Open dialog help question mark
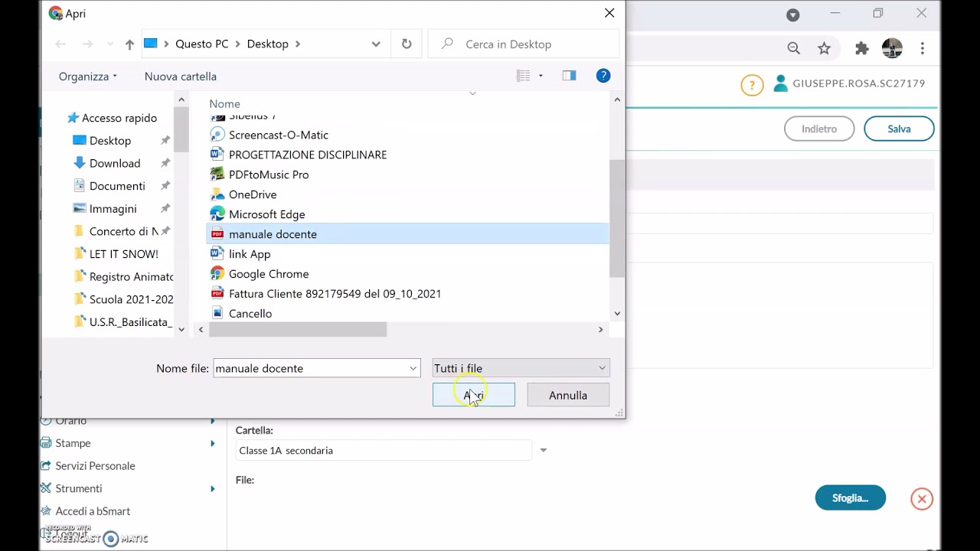Viewport: 980px width, 551px height. pos(603,76)
